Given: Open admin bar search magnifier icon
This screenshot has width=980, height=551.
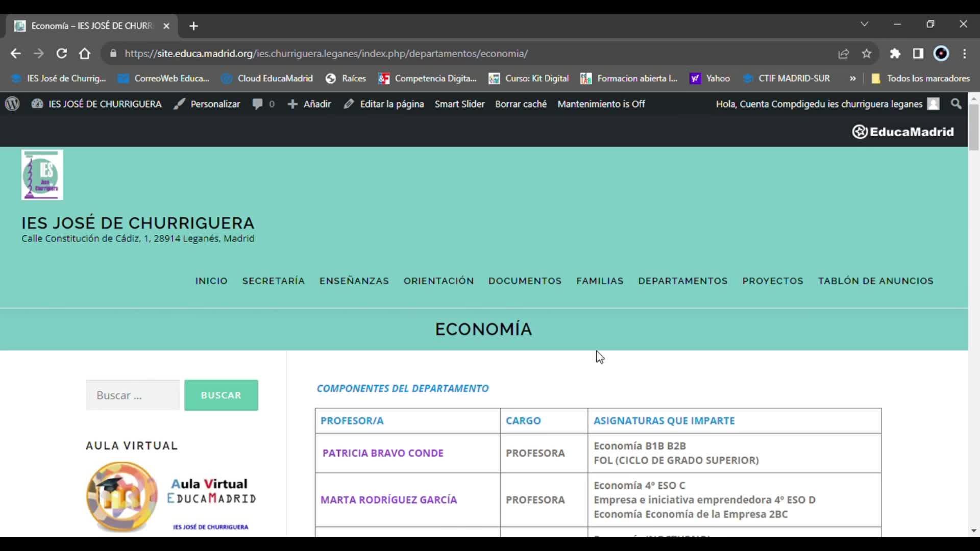Looking at the screenshot, I should coord(956,104).
